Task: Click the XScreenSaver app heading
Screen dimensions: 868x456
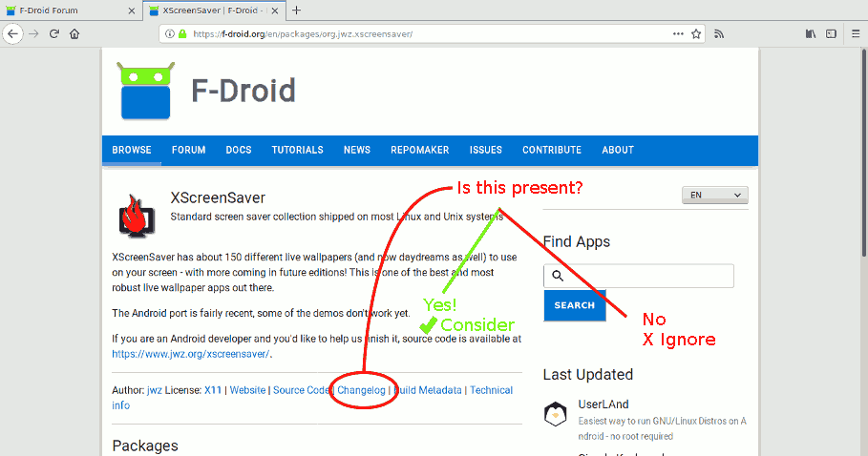Action: click(218, 197)
